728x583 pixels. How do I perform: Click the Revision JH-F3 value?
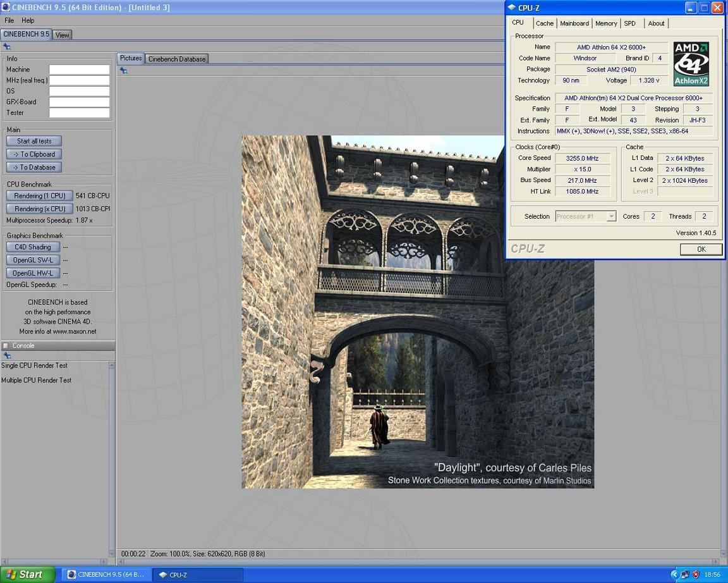pyautogui.click(x=698, y=120)
